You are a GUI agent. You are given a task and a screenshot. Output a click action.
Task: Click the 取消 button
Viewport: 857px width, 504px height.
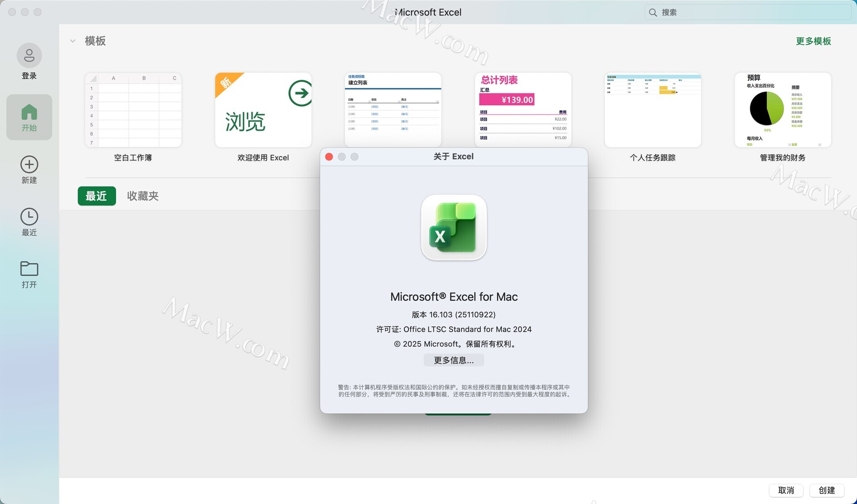coord(786,490)
